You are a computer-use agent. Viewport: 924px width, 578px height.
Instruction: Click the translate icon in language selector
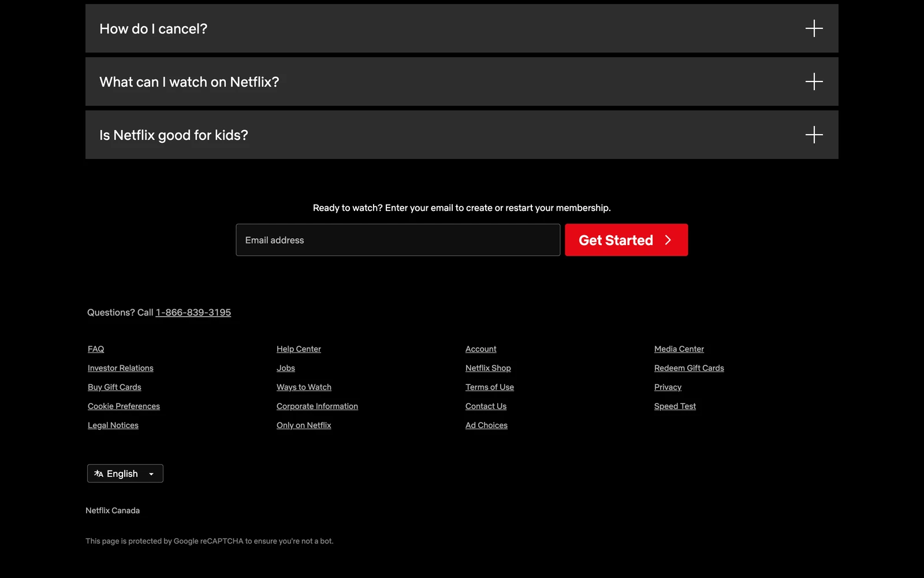99,473
